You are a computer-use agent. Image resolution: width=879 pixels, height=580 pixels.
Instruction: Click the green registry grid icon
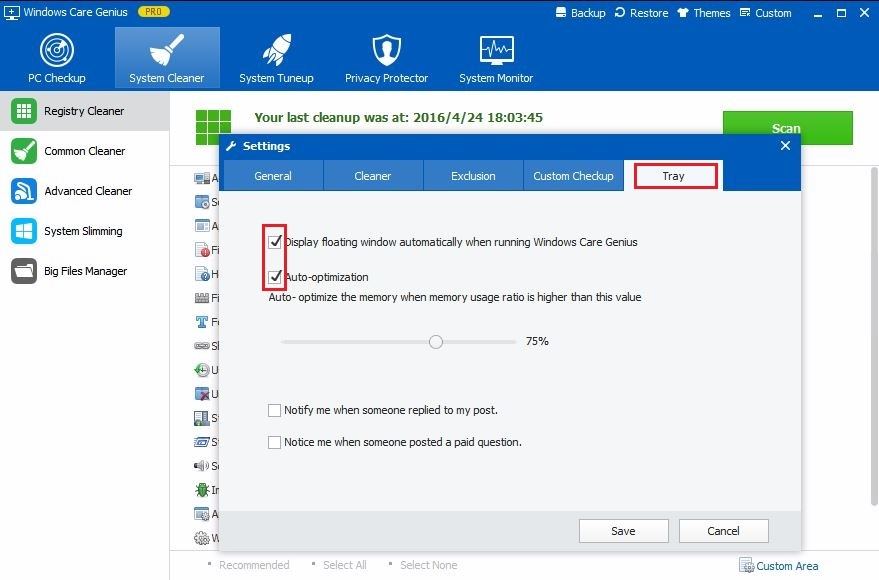(x=213, y=127)
